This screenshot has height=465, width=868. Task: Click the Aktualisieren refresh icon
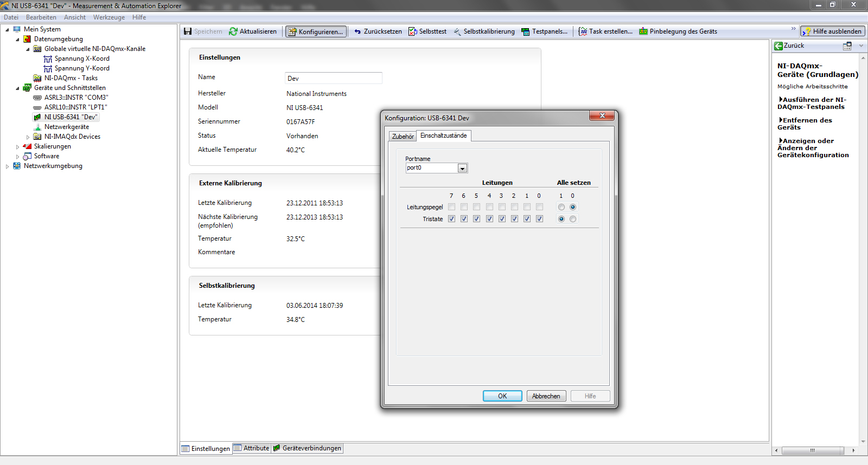click(x=233, y=31)
